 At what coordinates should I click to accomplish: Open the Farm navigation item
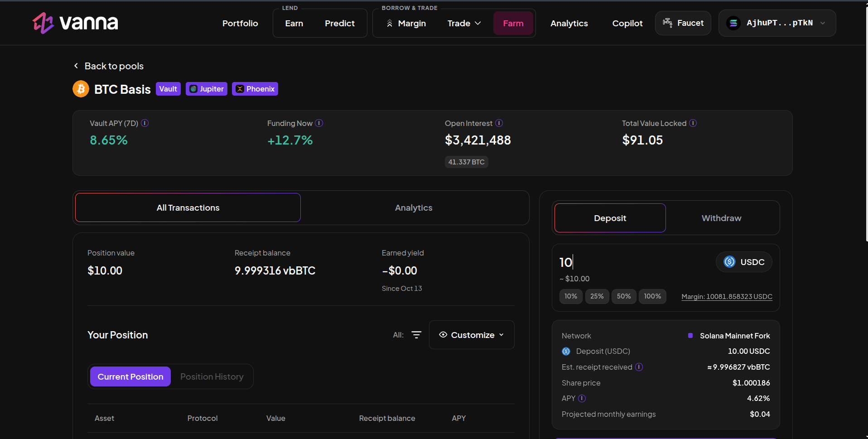point(513,23)
